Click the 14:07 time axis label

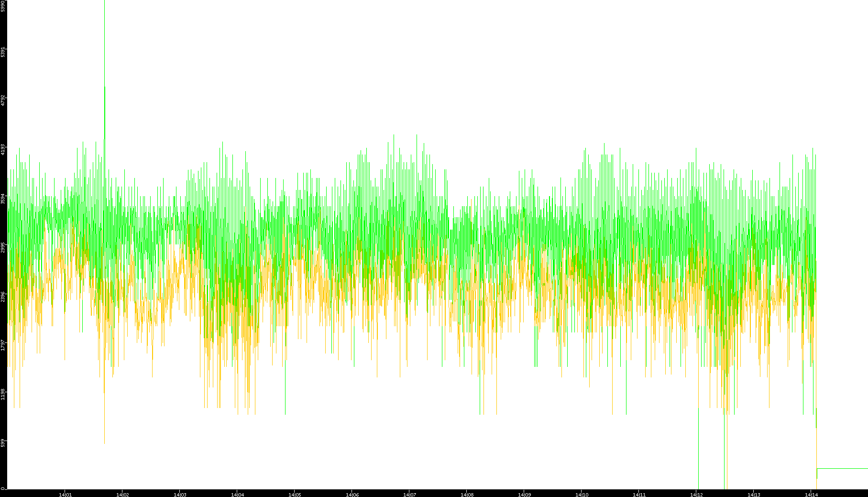(409, 494)
